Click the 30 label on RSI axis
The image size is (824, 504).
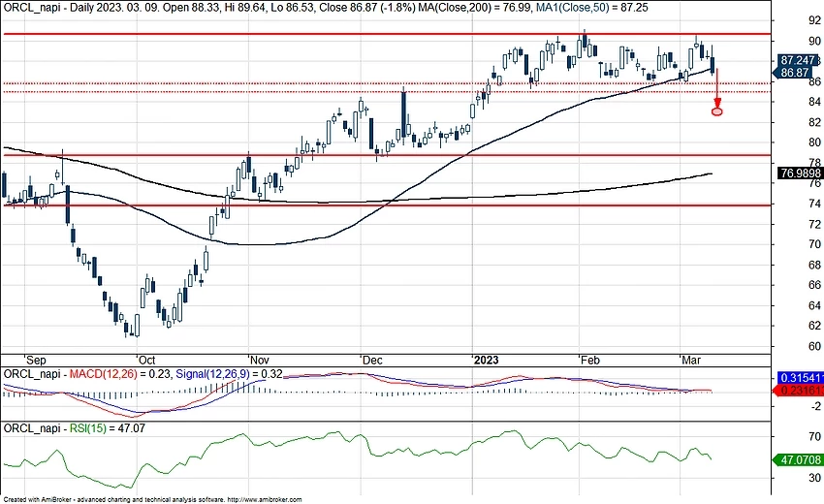(814, 478)
